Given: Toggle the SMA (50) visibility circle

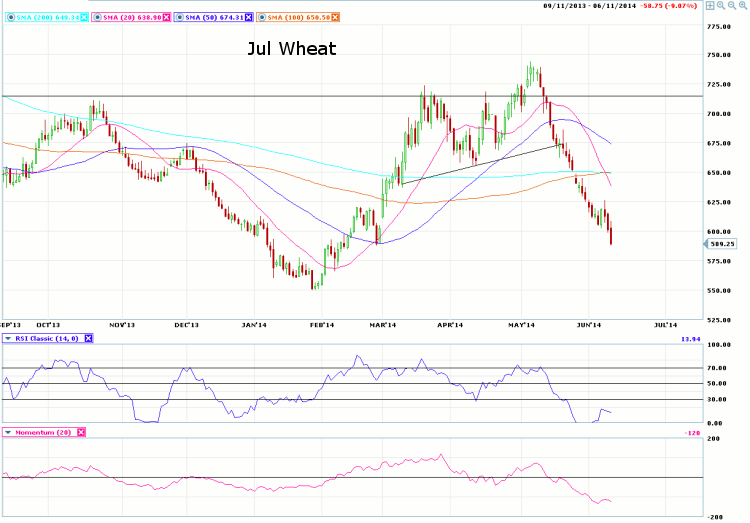Looking at the screenshot, I should click(181, 17).
